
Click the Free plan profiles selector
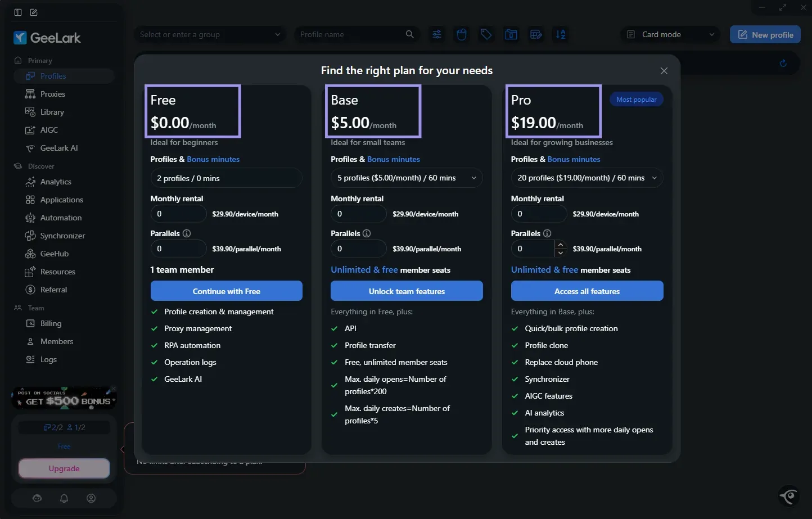pyautogui.click(x=226, y=178)
